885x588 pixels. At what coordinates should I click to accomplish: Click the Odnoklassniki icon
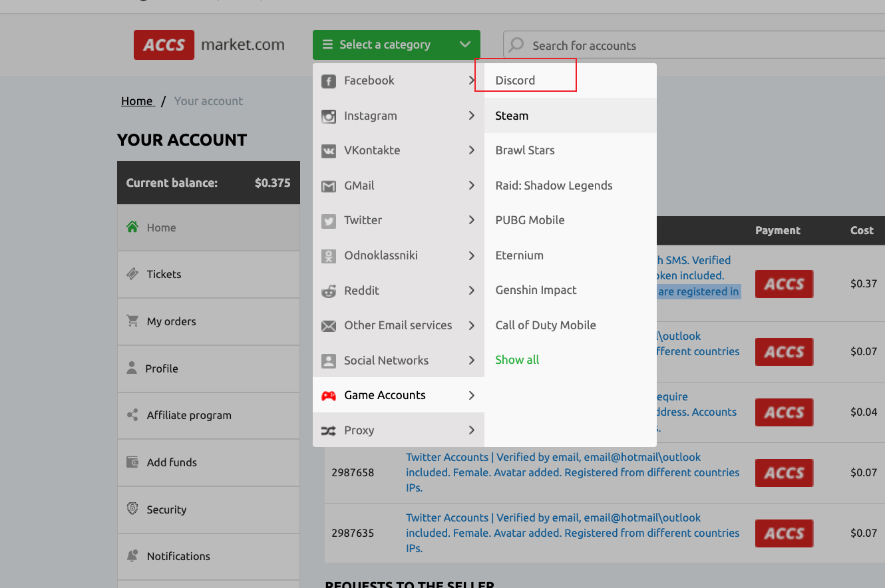[x=329, y=256]
